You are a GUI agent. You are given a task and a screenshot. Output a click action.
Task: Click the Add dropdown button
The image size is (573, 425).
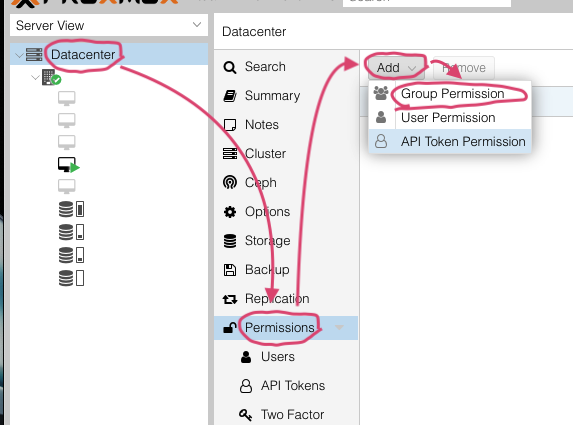click(x=396, y=68)
